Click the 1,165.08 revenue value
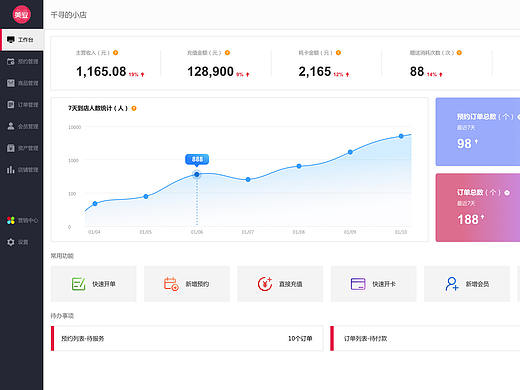Viewport: 520px width, 390px height. coord(101,71)
